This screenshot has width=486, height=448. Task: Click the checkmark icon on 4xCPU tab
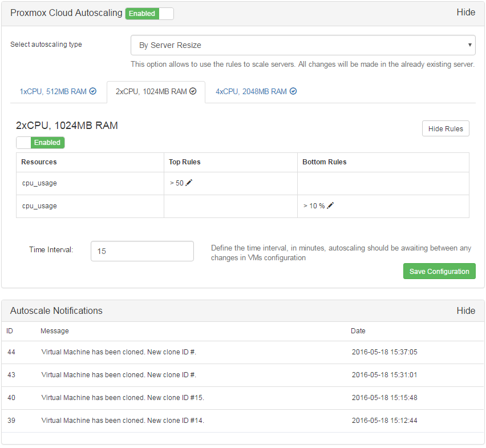point(293,91)
